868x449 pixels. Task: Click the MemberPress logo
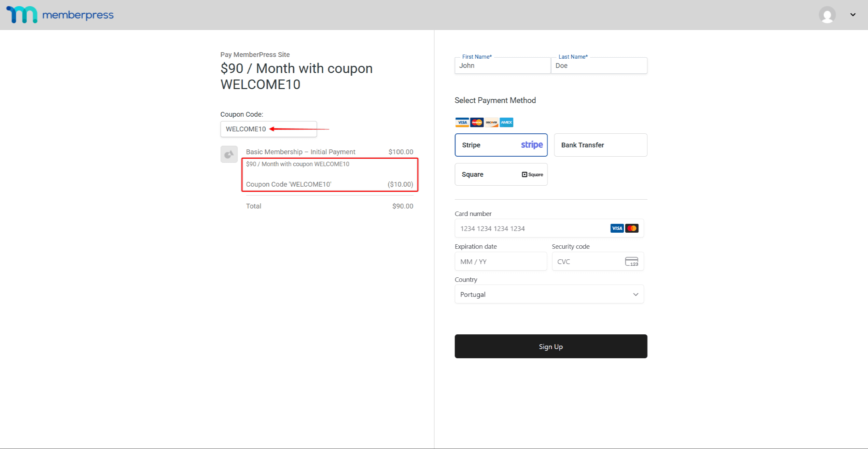coord(60,15)
